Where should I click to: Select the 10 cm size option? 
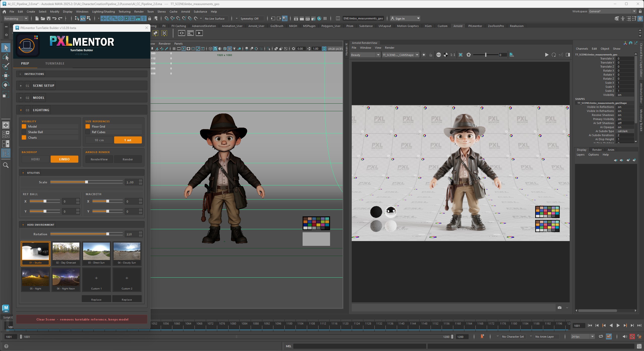coord(99,140)
